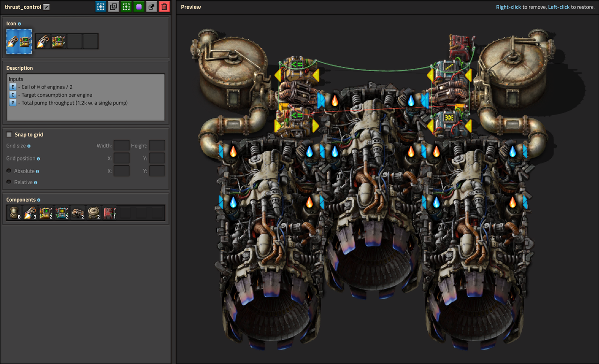Click inside the Description text box
This screenshot has height=364, width=599.
point(86,97)
